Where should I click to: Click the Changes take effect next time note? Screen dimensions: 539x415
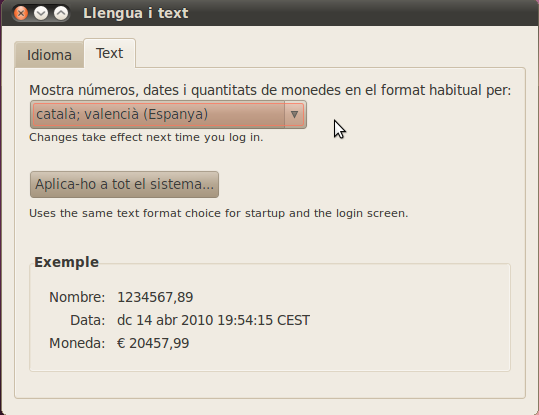[x=146, y=137]
